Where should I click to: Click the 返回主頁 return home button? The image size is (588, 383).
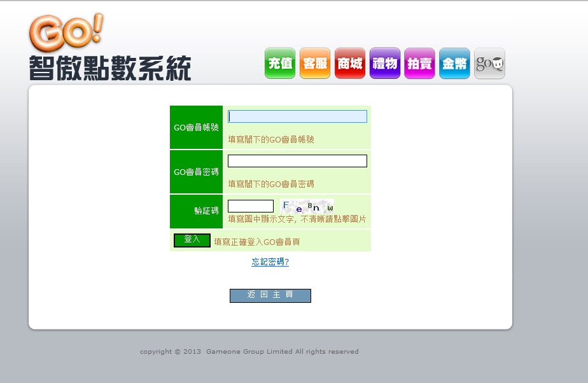point(270,295)
